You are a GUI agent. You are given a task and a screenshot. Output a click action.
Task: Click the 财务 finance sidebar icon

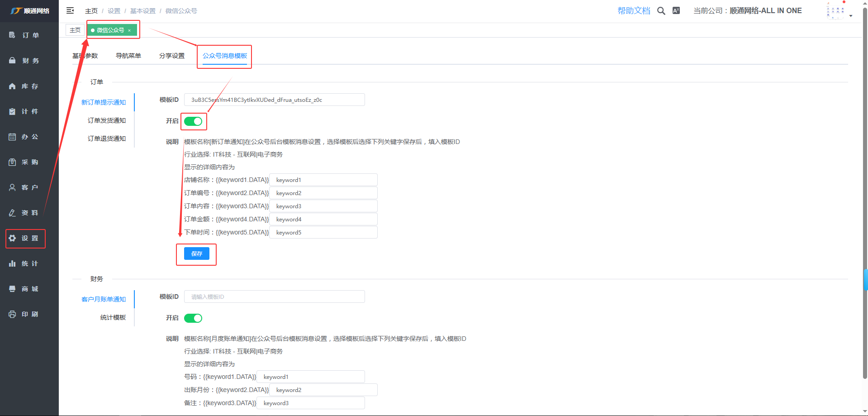[x=12, y=61]
